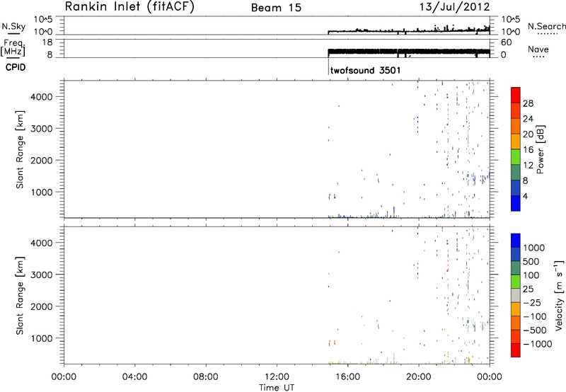
Task: Click the 'N.Sky' legend label
Action: point(13,26)
